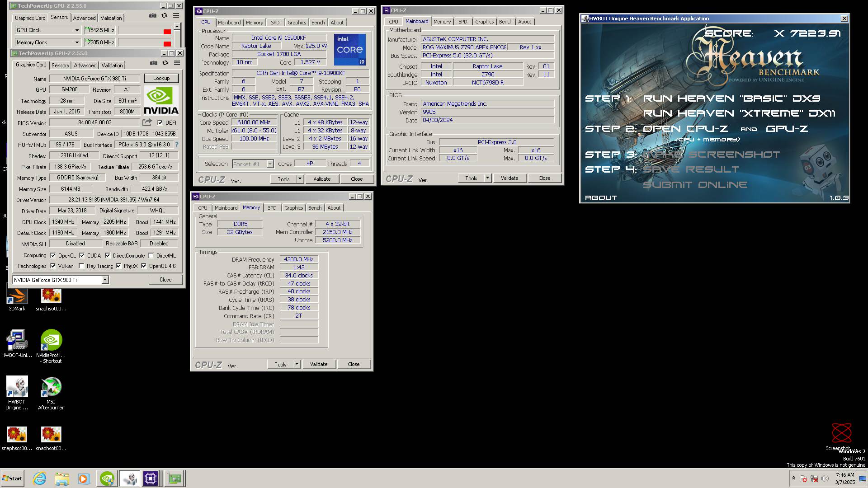Open the NVIDIA GeForce GTX 980 Ti selector dropdown
The image size is (868, 488).
point(105,280)
